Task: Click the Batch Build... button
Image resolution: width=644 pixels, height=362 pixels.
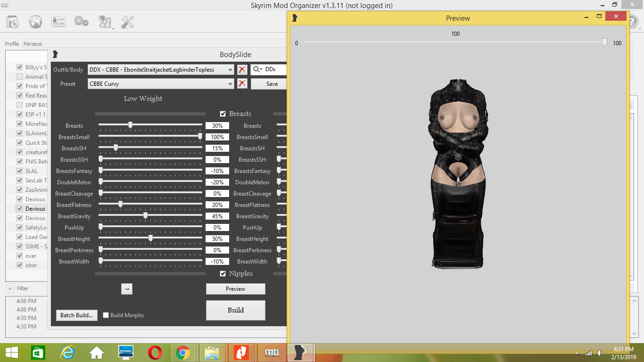Action: (x=76, y=315)
